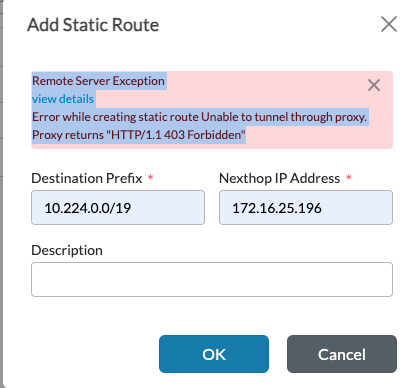The width and height of the screenshot is (418, 388).
Task: Confirm the static route with OK
Action: point(214,354)
